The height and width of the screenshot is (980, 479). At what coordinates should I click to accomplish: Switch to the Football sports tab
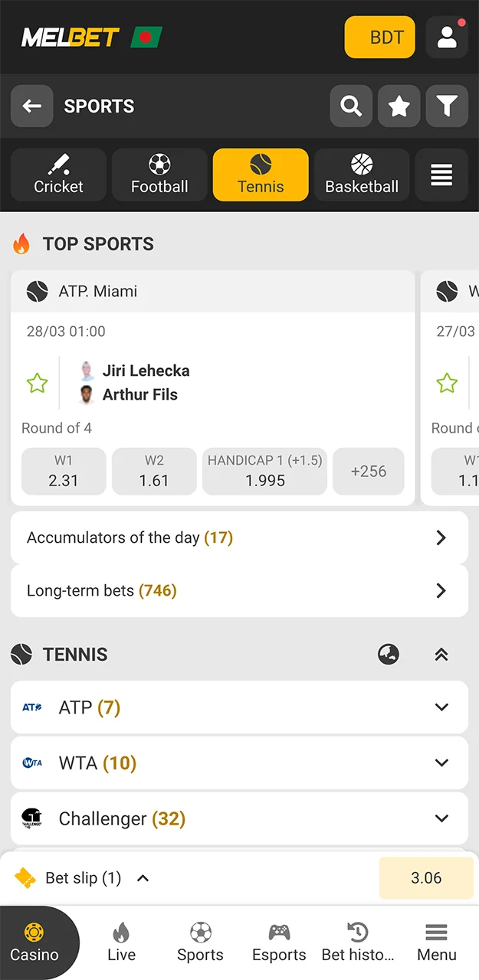(x=159, y=175)
